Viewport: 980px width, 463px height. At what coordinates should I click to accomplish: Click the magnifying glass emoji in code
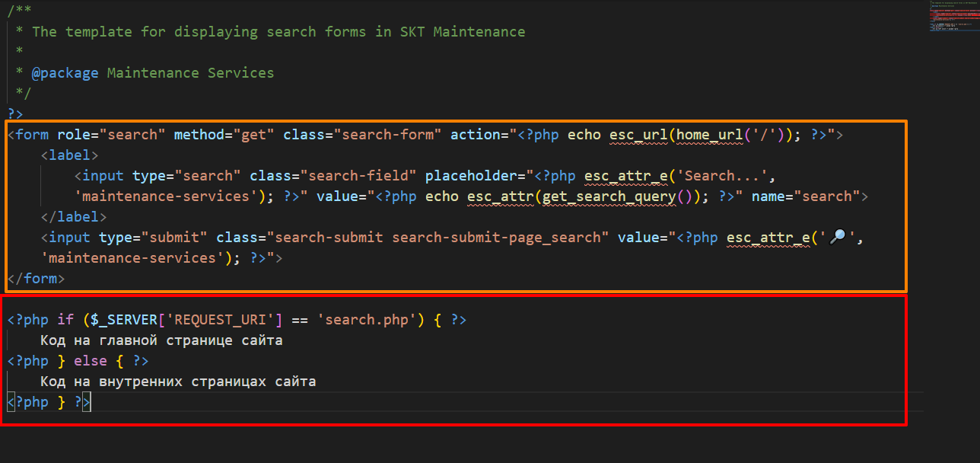pos(837,237)
